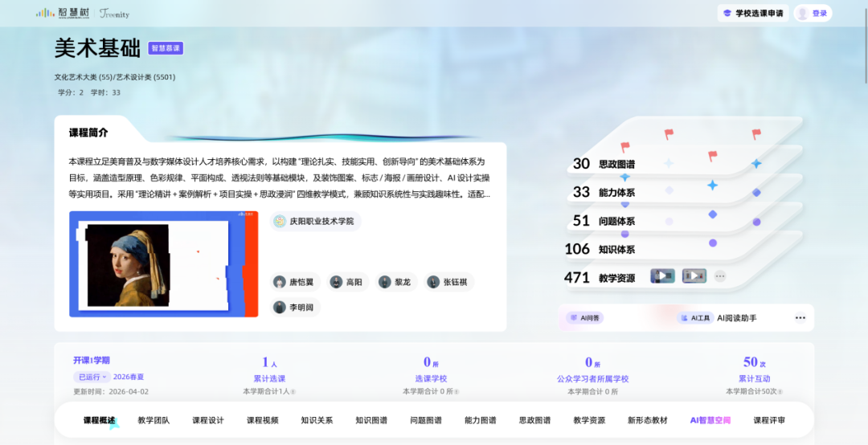Switch to 新形态教材 tab
This screenshot has width=868, height=445.
coord(648,421)
